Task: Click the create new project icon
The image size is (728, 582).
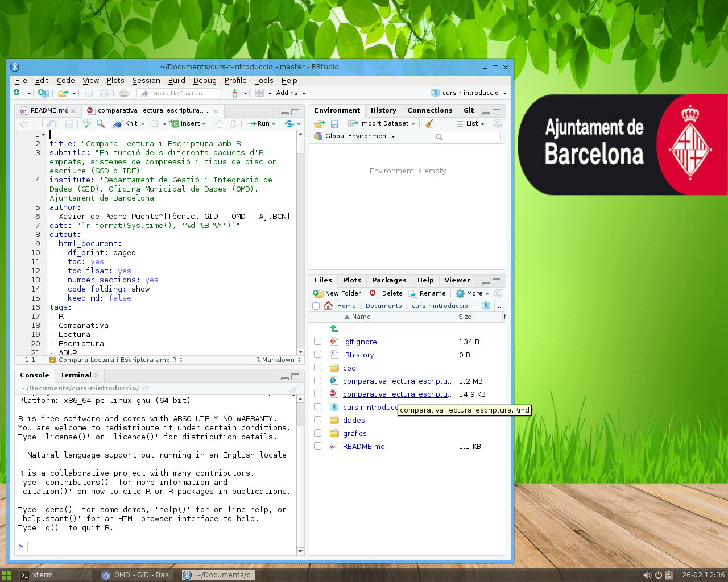Action: (43, 93)
